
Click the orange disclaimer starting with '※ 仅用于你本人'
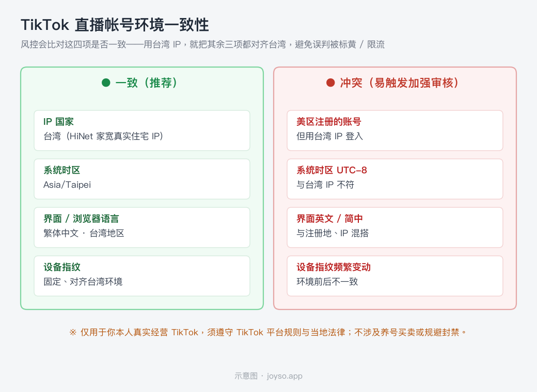pyautogui.click(x=268, y=333)
